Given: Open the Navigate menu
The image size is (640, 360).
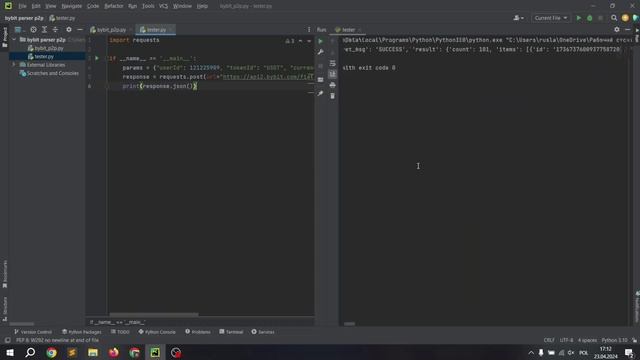Looking at the screenshot, I should (71, 6).
